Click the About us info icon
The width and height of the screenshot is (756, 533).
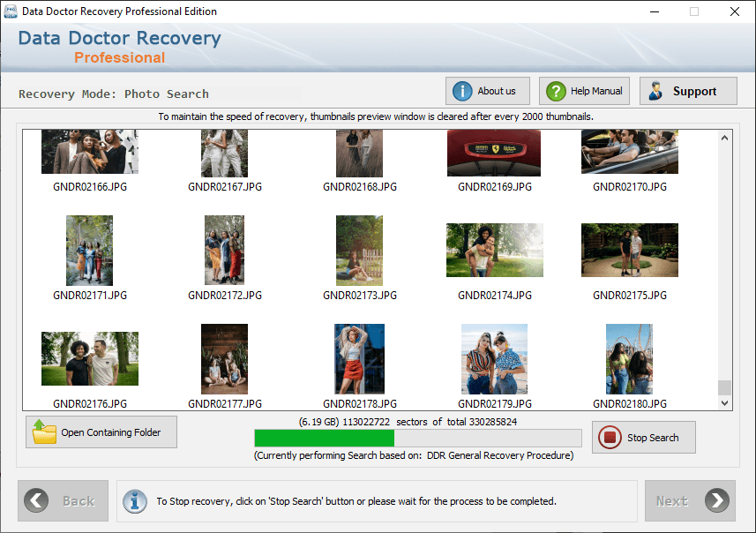click(462, 91)
